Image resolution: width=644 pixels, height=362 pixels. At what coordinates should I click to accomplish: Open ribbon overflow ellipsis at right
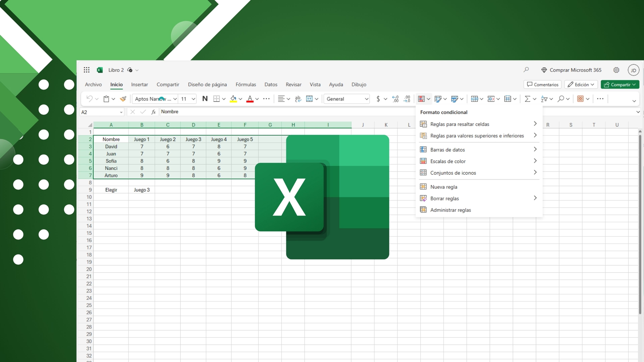600,99
